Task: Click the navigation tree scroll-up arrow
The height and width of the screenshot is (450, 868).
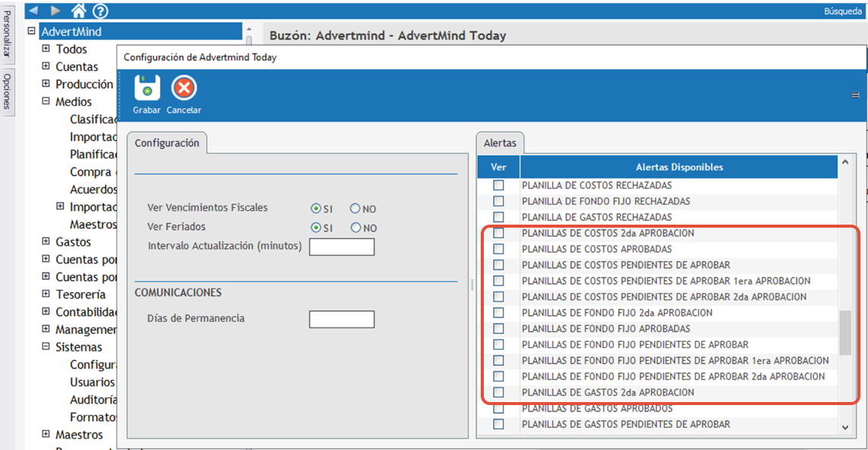Action: [249, 29]
